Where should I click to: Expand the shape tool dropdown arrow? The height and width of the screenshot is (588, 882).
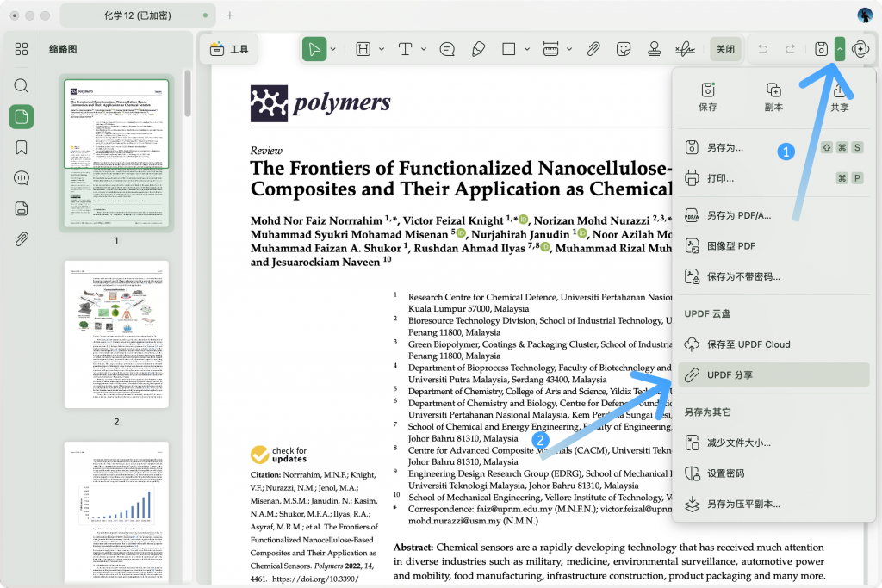coord(527,49)
